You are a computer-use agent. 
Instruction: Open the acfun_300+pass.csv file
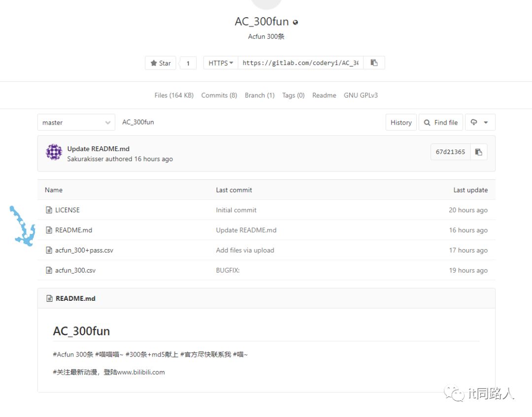pyautogui.click(x=84, y=250)
